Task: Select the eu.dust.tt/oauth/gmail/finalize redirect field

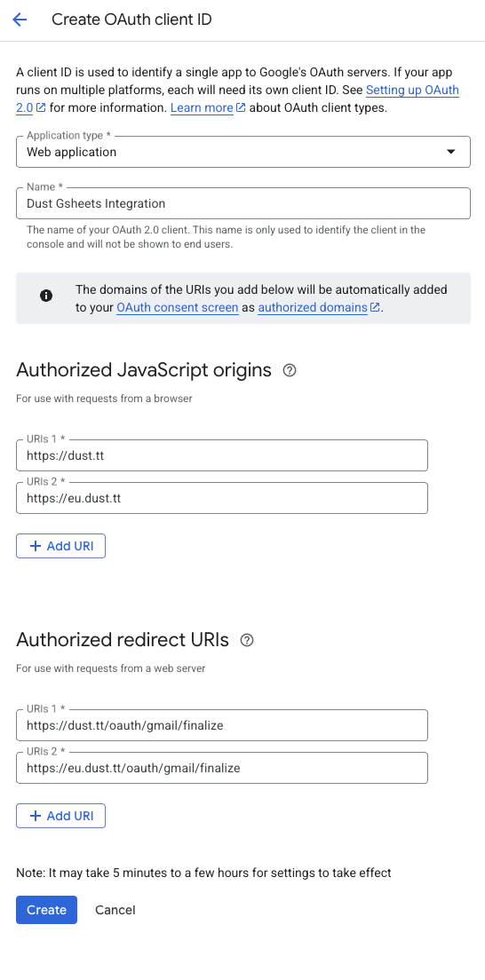Action: 221,768
